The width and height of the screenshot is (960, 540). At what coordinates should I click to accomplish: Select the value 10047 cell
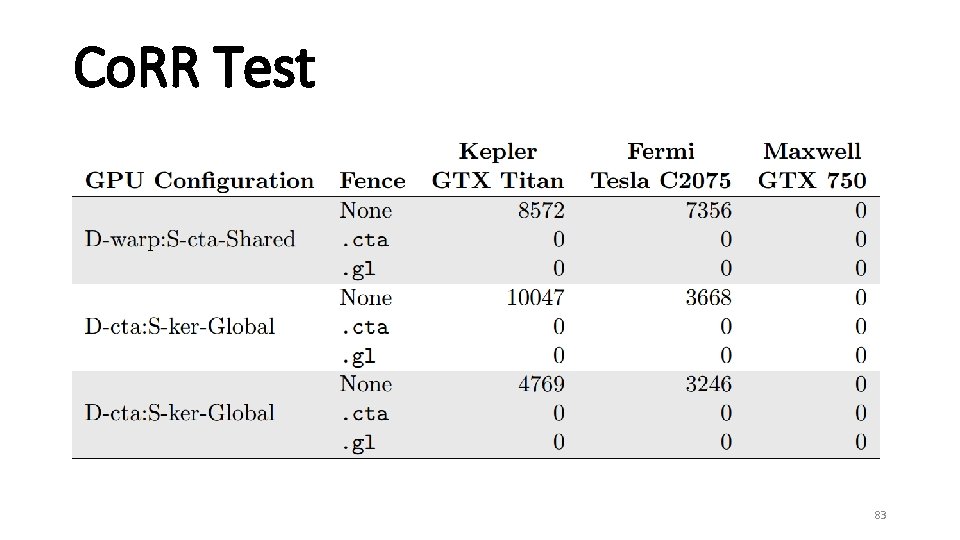[535, 298]
